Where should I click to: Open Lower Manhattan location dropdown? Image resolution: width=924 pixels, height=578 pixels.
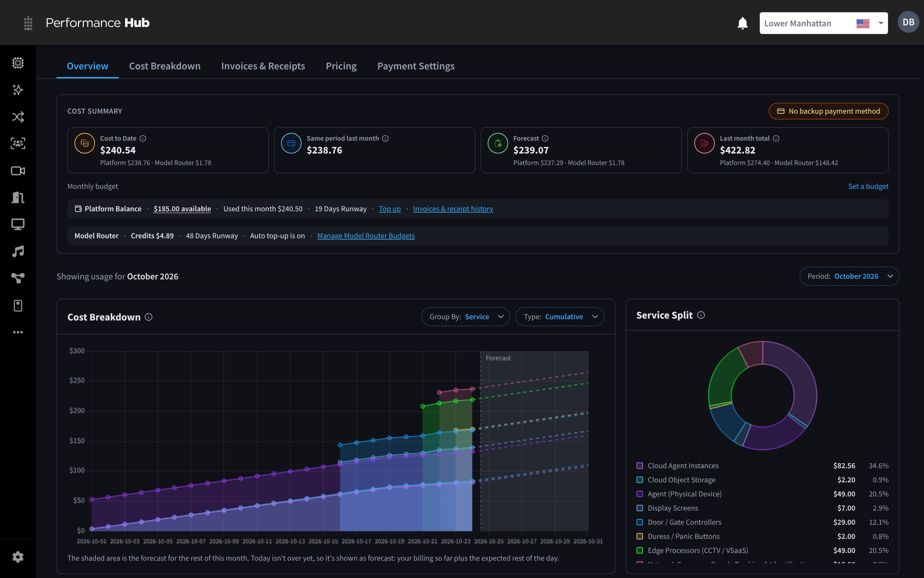(x=824, y=23)
